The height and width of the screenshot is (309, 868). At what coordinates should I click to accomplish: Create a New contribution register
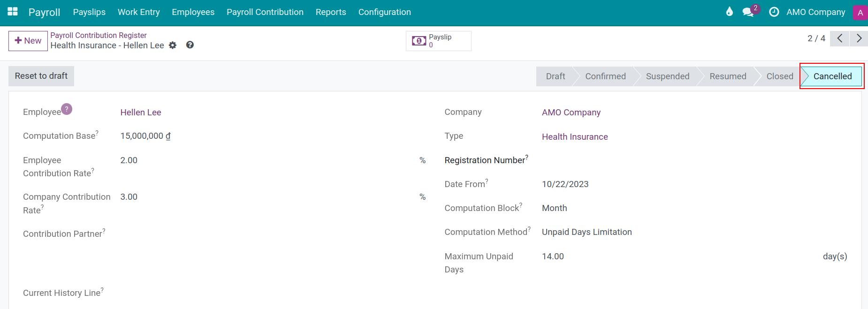tap(28, 41)
